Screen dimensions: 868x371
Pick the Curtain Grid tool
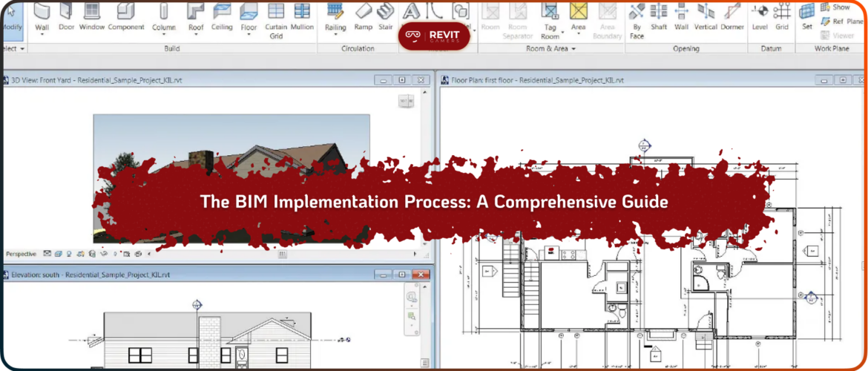click(x=276, y=21)
